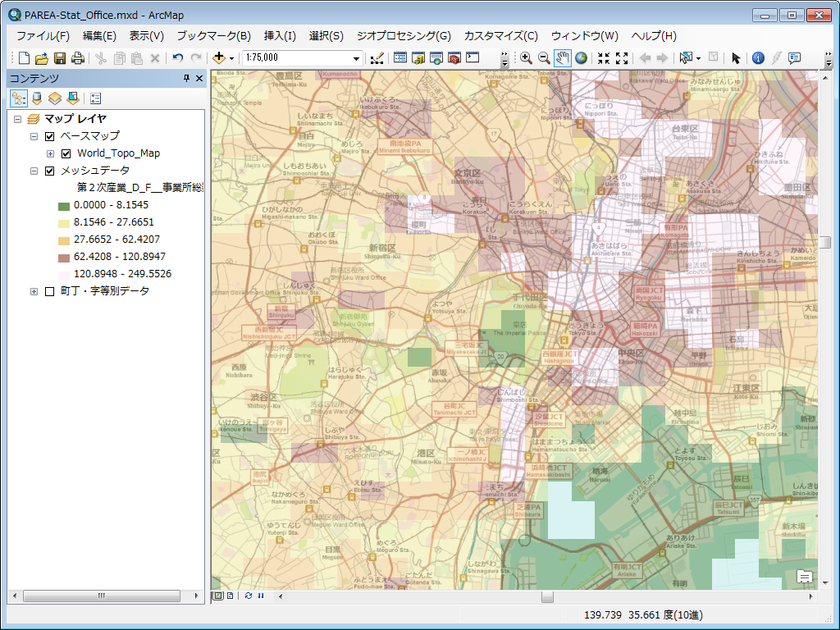List contents by selection
The width and height of the screenshot is (840, 630).
coord(73,98)
